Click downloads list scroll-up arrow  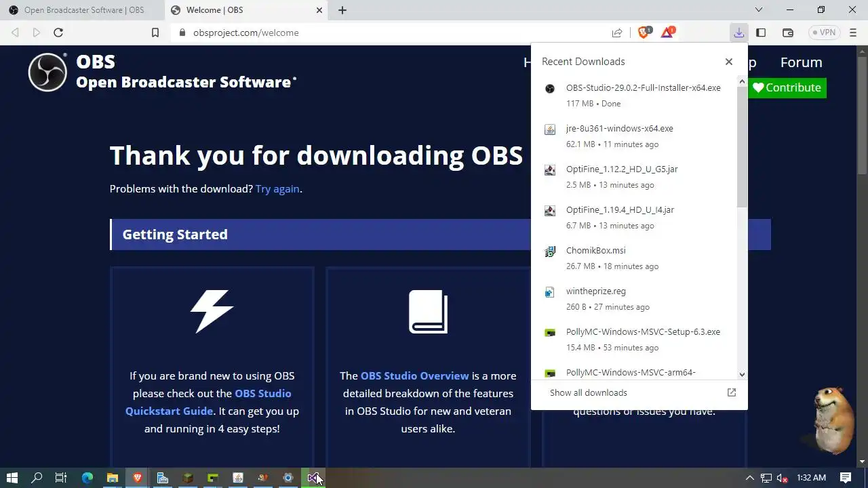pyautogui.click(x=742, y=81)
